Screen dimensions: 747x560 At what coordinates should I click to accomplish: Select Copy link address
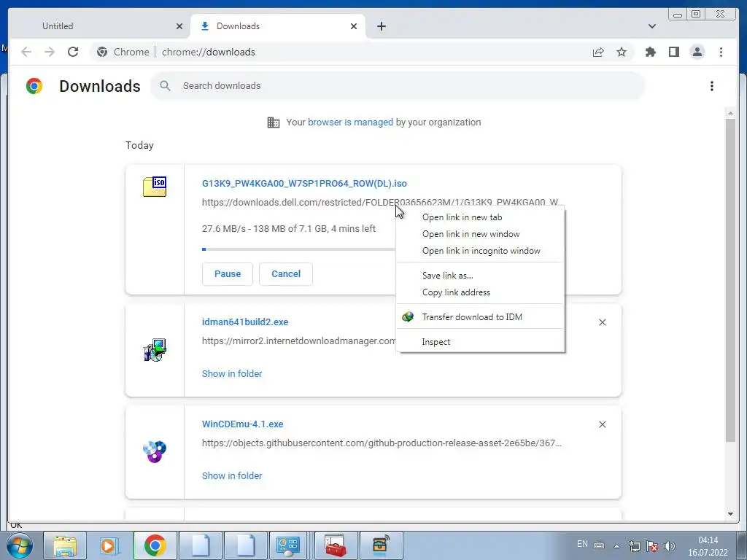click(480, 292)
